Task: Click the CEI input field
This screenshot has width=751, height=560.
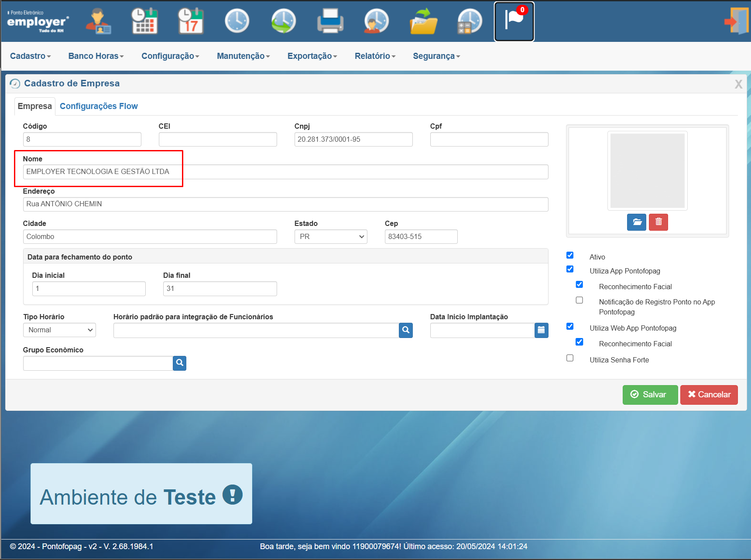Action: click(x=218, y=140)
